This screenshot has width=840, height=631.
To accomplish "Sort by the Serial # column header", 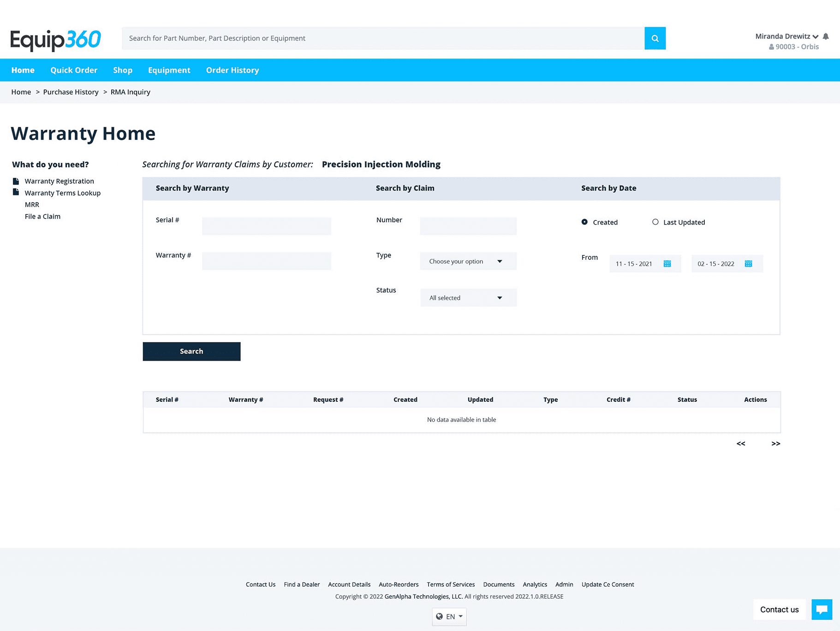I will point(167,399).
